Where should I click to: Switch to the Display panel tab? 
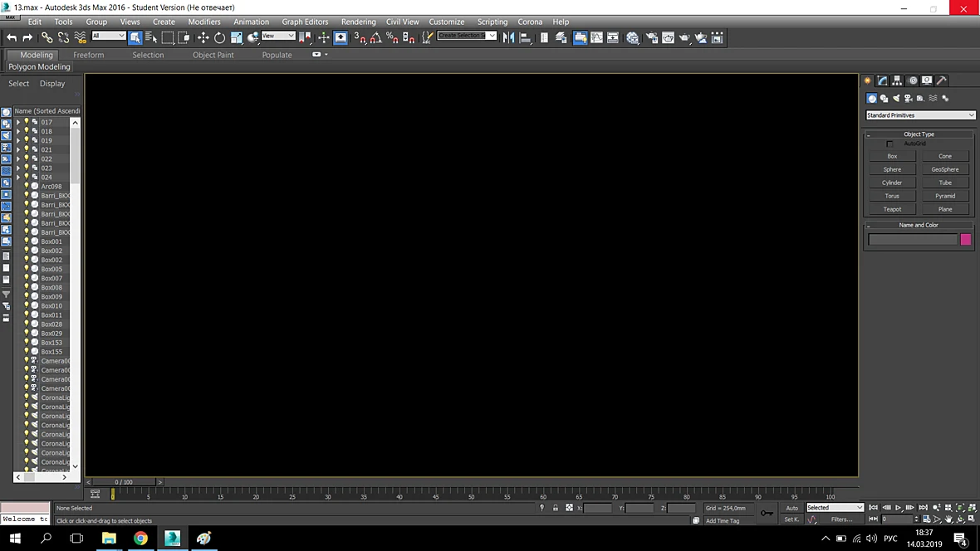click(927, 80)
